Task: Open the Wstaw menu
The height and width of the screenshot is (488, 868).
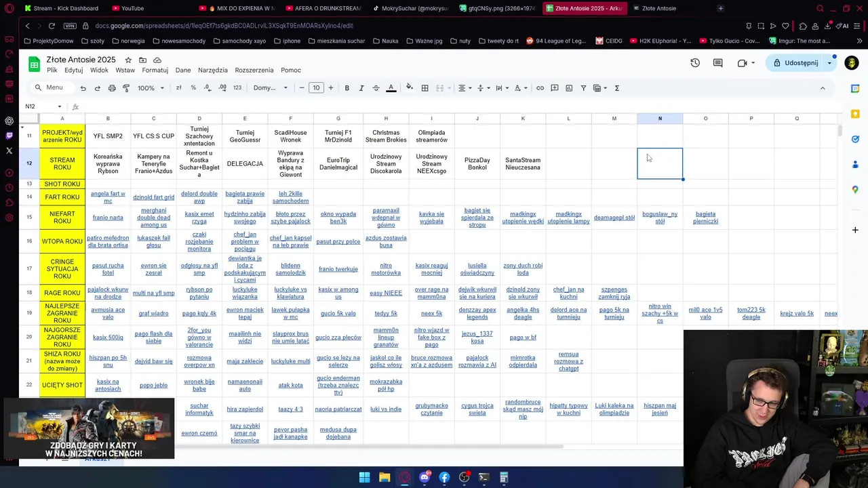Action: pos(125,70)
